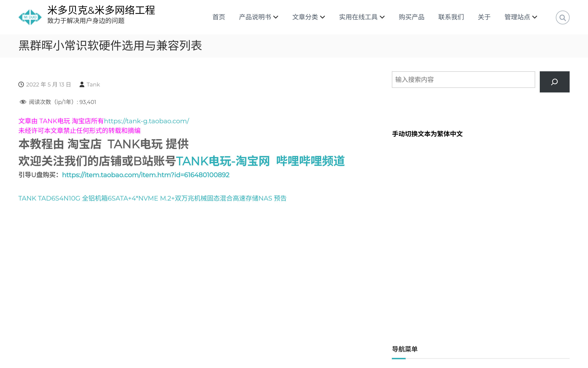
Task: Expand the 实用在线工具 dropdown chevron
Action: tap(382, 17)
